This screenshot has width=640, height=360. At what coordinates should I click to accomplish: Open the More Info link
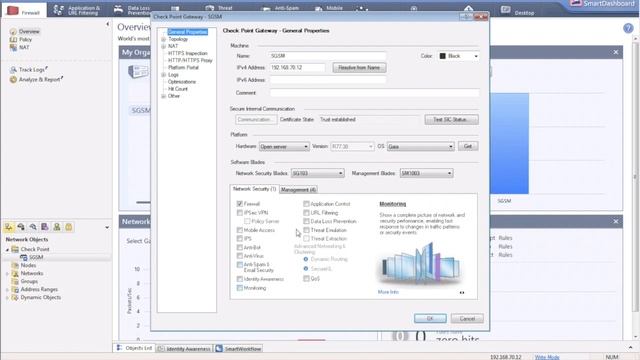388,292
